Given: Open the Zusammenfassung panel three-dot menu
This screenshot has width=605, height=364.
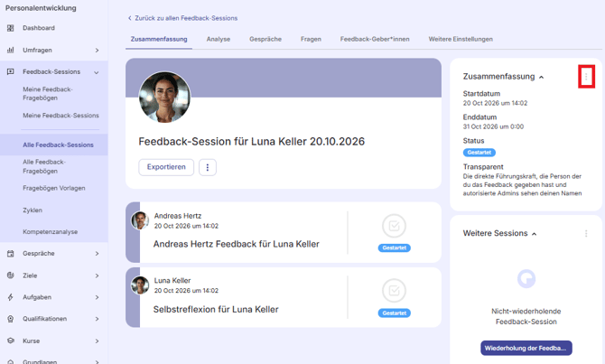Looking at the screenshot, I should [x=586, y=77].
